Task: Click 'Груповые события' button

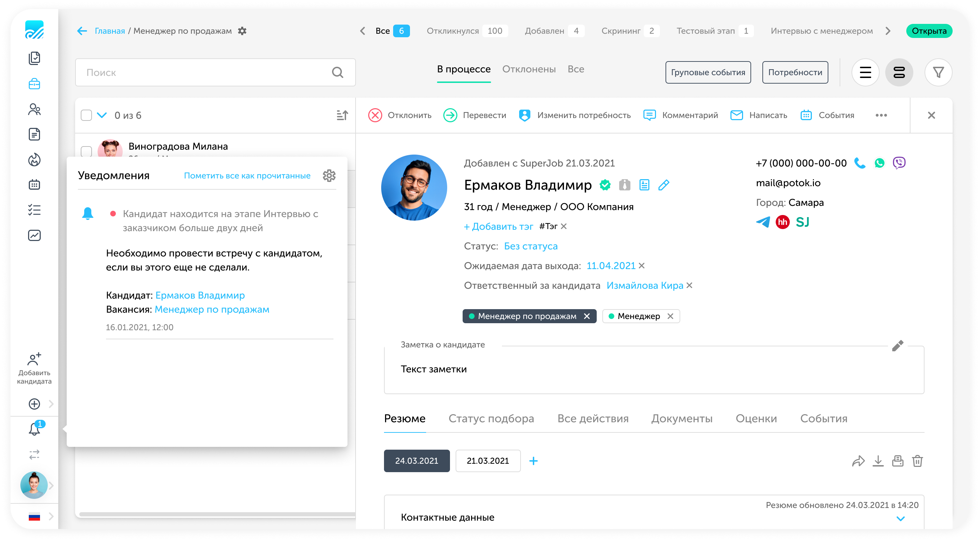Action: pos(708,72)
